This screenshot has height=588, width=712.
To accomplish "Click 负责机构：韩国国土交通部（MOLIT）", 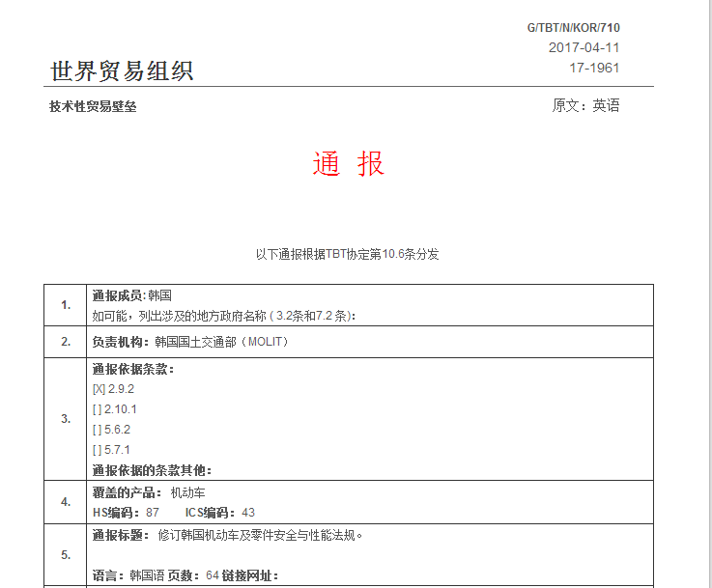I will [x=190, y=342].
